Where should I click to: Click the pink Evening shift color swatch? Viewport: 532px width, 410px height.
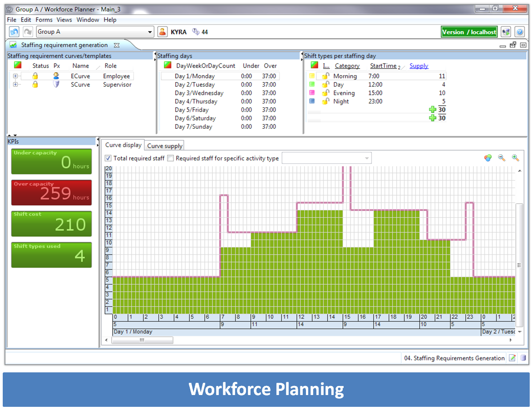(312, 93)
